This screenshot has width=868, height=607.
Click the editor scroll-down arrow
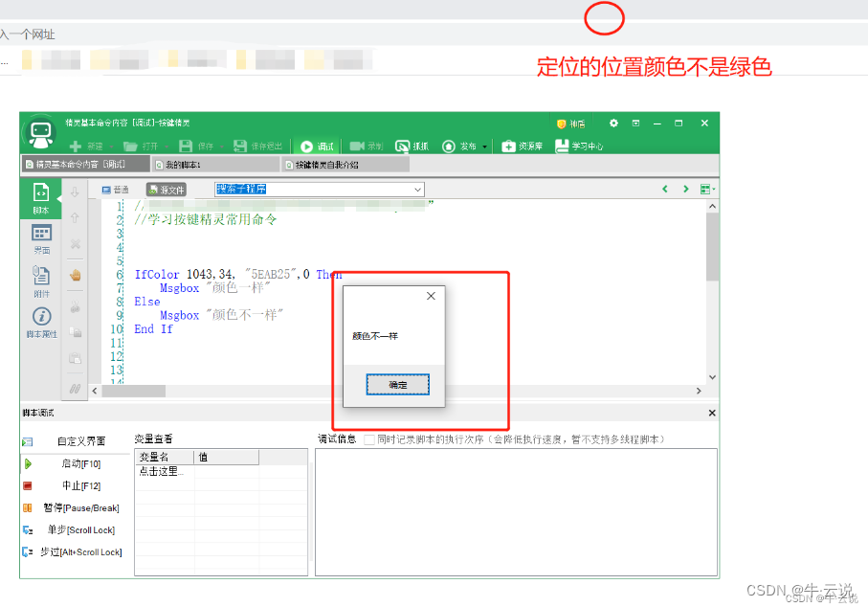point(712,377)
